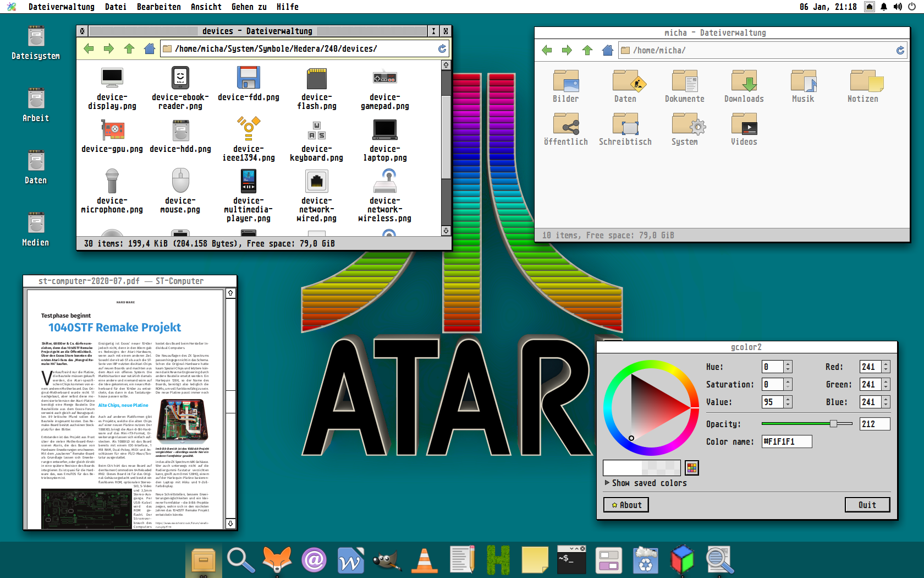
Task: Click the Blue spinner arrows
Action: coord(886,402)
